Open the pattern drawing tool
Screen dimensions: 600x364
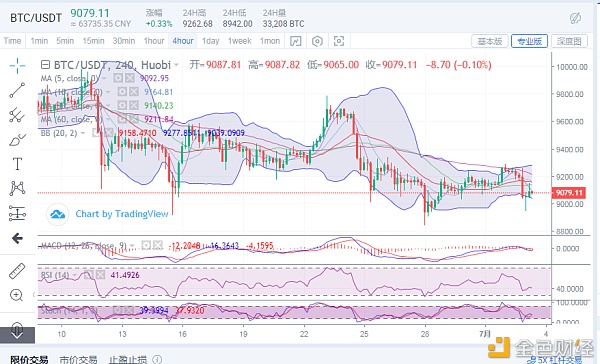coord(17,189)
